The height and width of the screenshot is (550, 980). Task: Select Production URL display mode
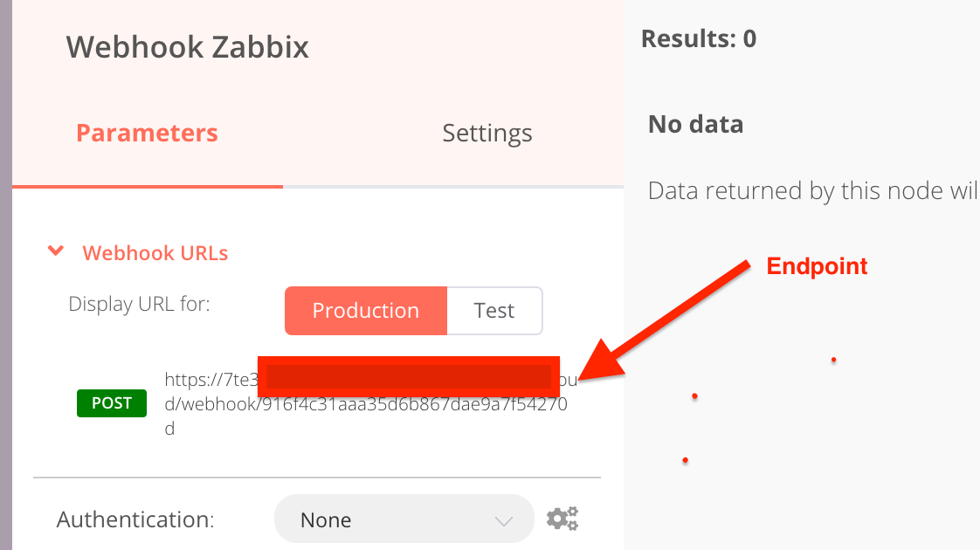366,311
